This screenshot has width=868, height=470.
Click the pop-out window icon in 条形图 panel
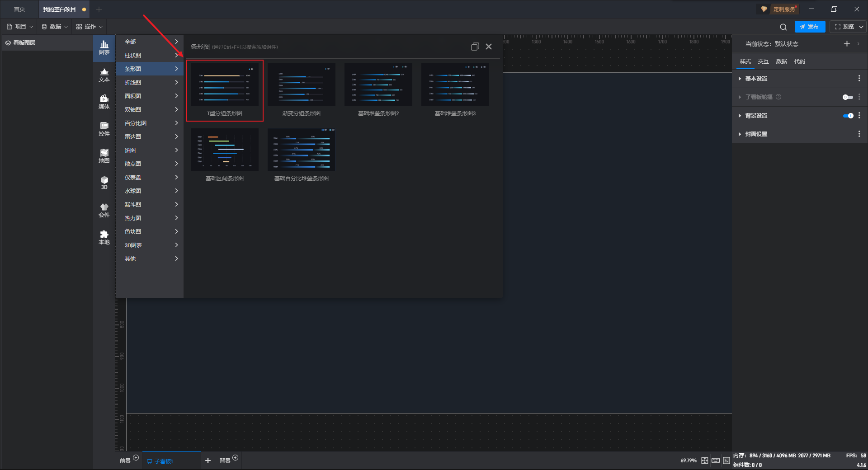coord(475,47)
